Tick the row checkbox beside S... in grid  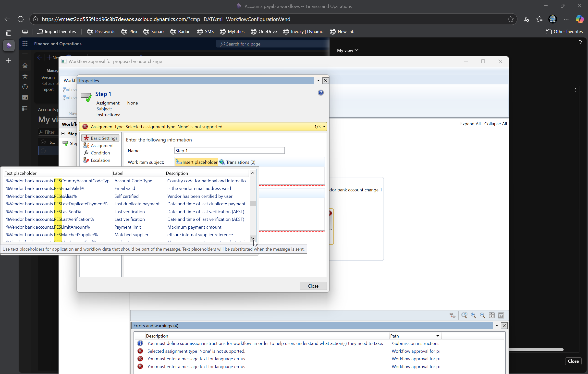(43, 142)
